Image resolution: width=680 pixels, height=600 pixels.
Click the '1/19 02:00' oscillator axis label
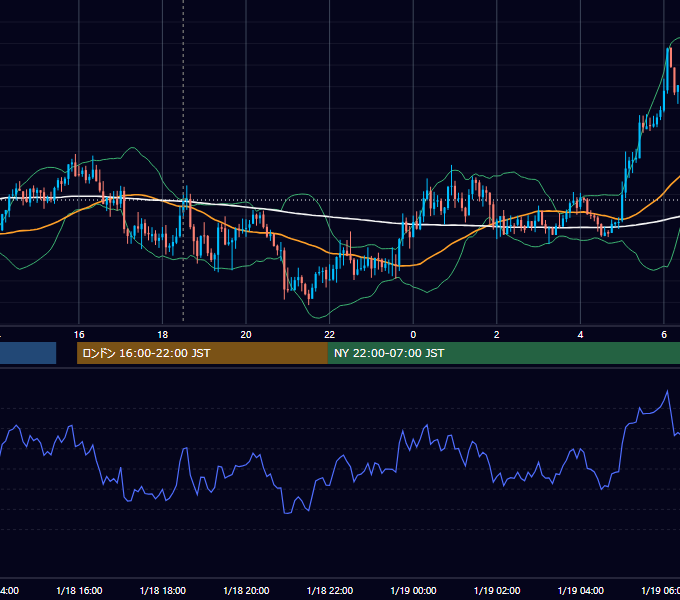click(497, 591)
